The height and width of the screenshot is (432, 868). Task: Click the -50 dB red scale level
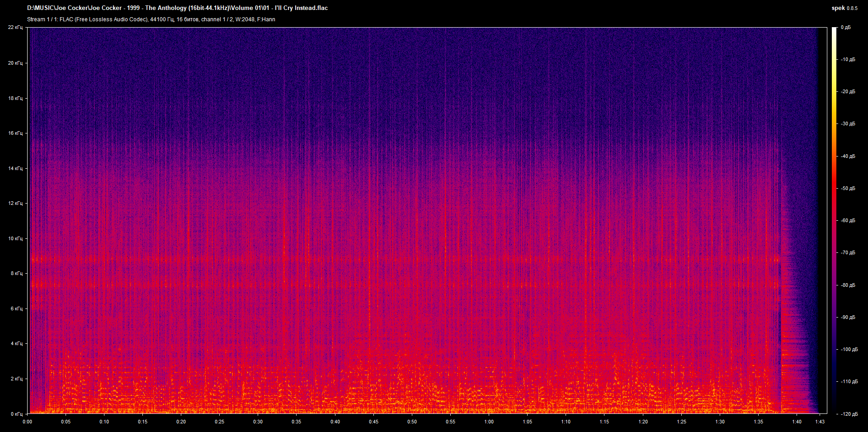(x=848, y=188)
